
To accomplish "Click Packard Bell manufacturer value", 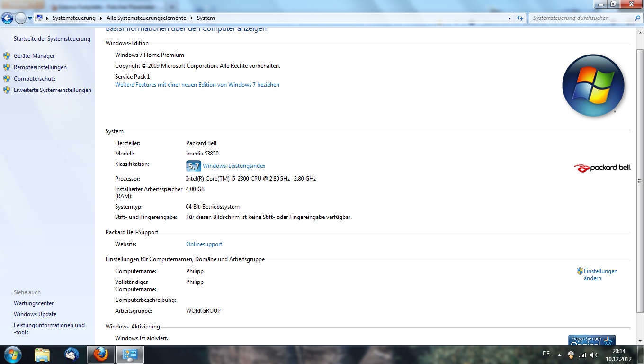I will 201,143.
